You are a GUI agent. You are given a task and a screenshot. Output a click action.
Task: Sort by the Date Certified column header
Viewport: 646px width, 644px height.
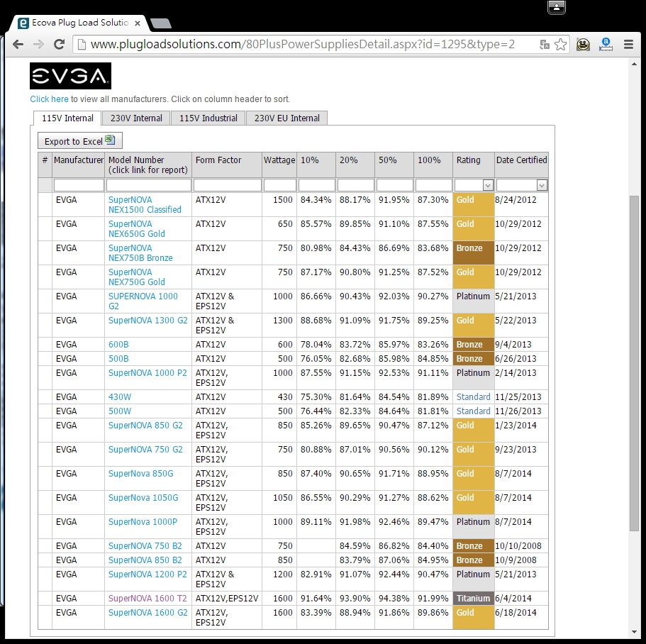521,160
